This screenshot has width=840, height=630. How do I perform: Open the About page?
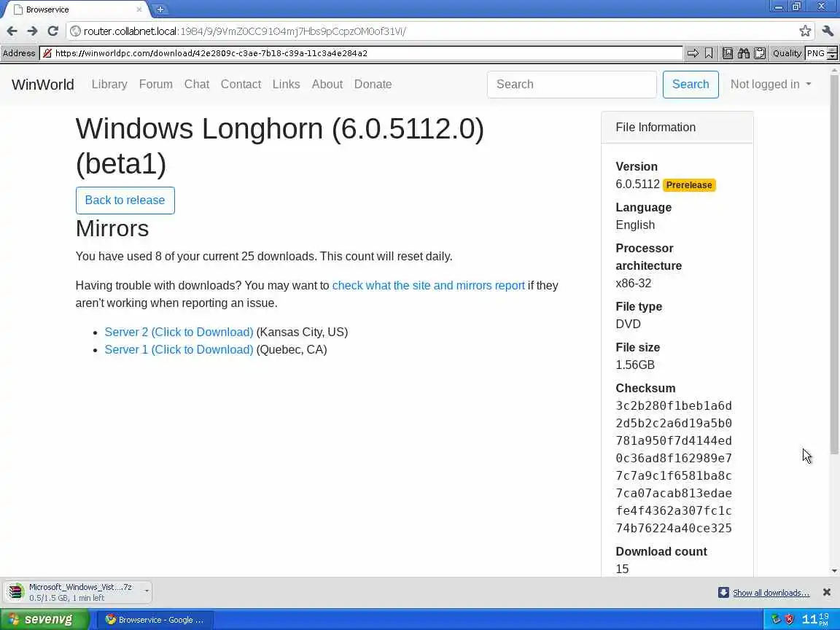[x=327, y=84]
